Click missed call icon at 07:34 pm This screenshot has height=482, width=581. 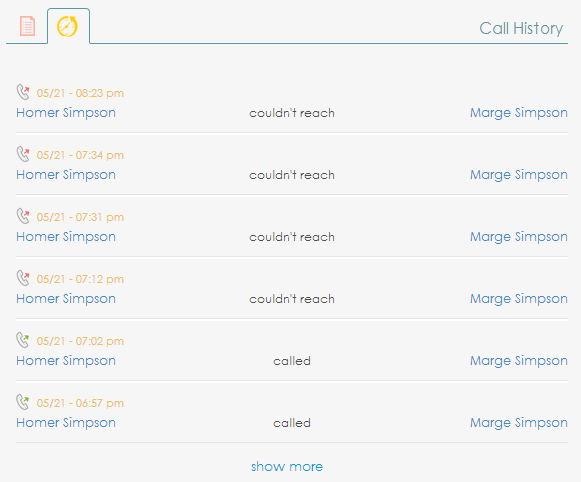[x=23, y=154]
